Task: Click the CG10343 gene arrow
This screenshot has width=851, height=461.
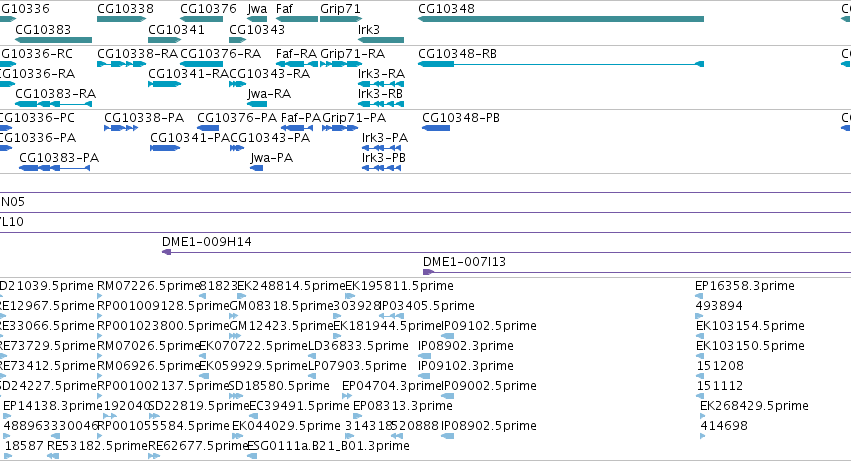Action: point(238,40)
